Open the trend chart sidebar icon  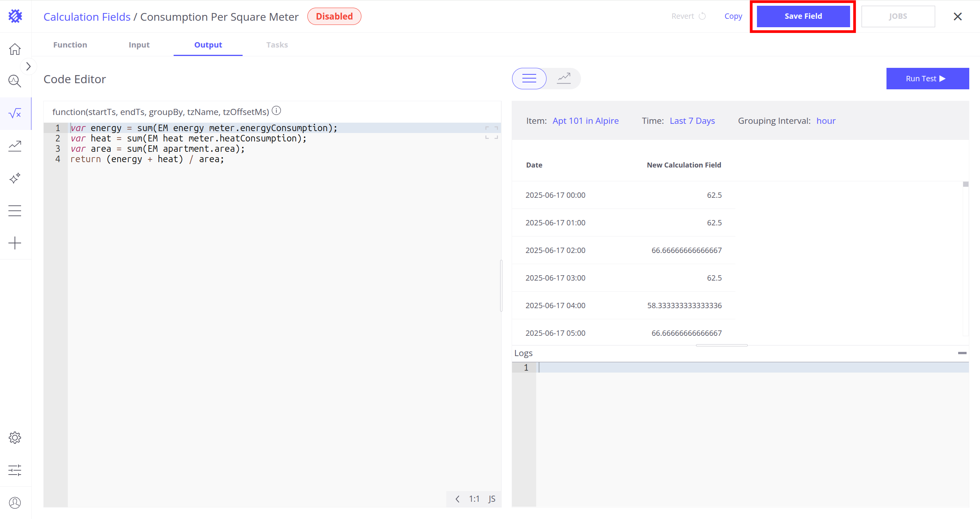(x=15, y=146)
